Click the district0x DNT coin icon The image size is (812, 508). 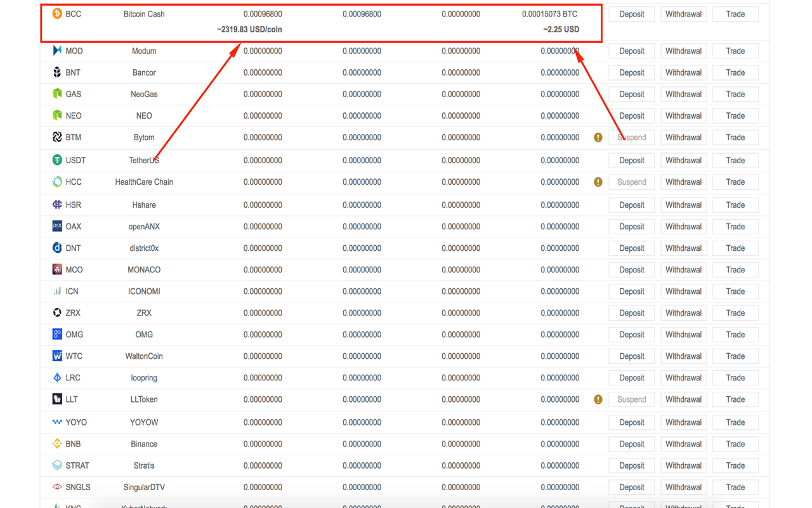[x=57, y=248]
